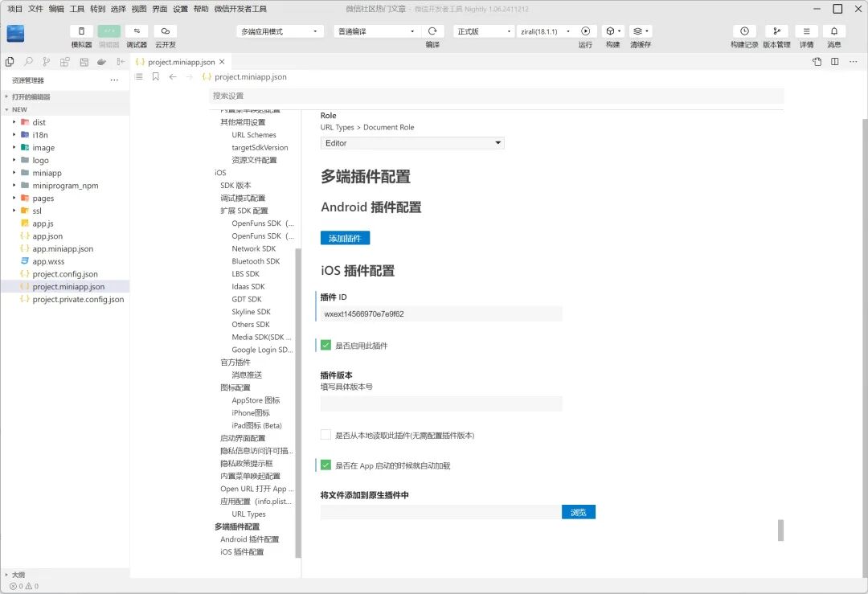Open the Document Role Editor dropdown
This screenshot has height=594, width=868.
pyautogui.click(x=412, y=143)
